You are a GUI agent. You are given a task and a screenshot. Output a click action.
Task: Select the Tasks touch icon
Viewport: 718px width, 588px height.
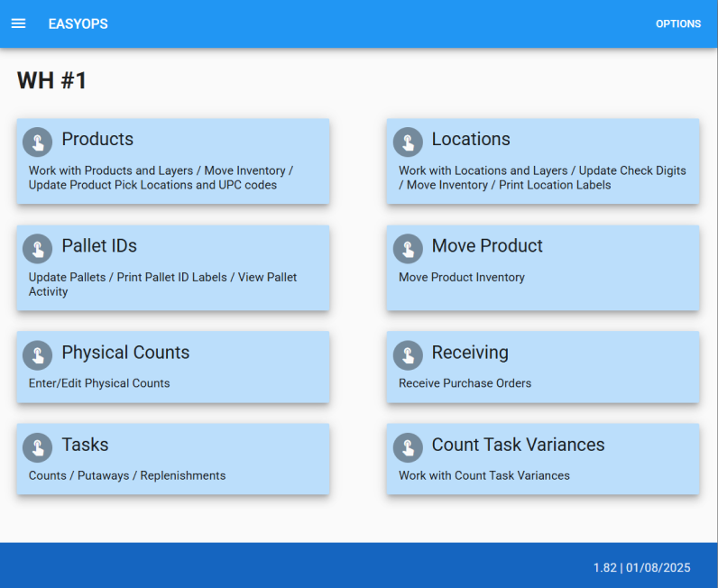(37, 447)
